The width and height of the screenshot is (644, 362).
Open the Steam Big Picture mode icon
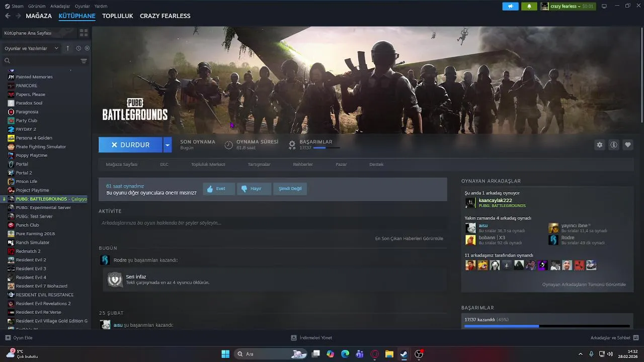(604, 6)
